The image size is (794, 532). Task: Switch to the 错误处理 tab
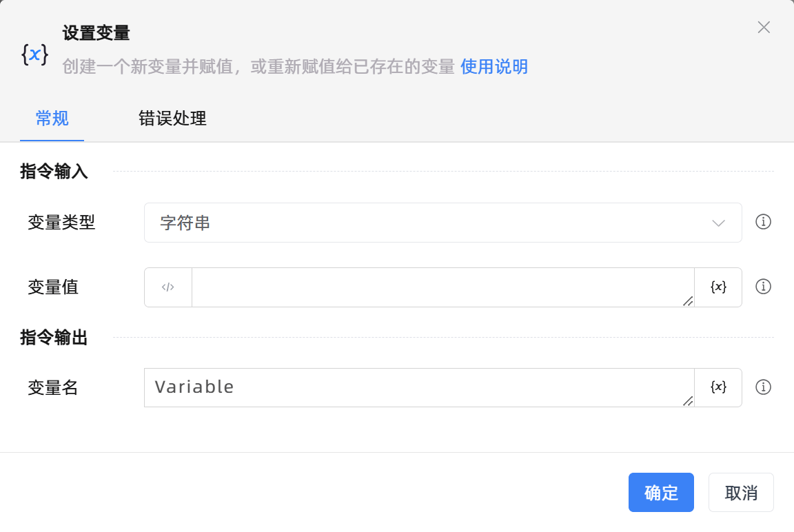(172, 119)
